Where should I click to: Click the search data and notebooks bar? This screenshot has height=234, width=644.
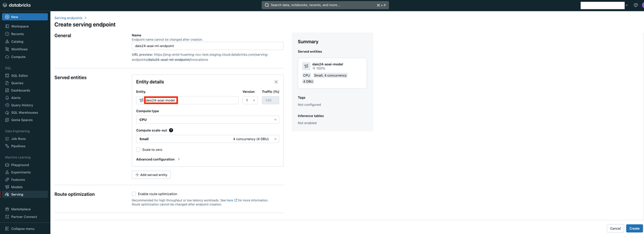tap(325, 5)
